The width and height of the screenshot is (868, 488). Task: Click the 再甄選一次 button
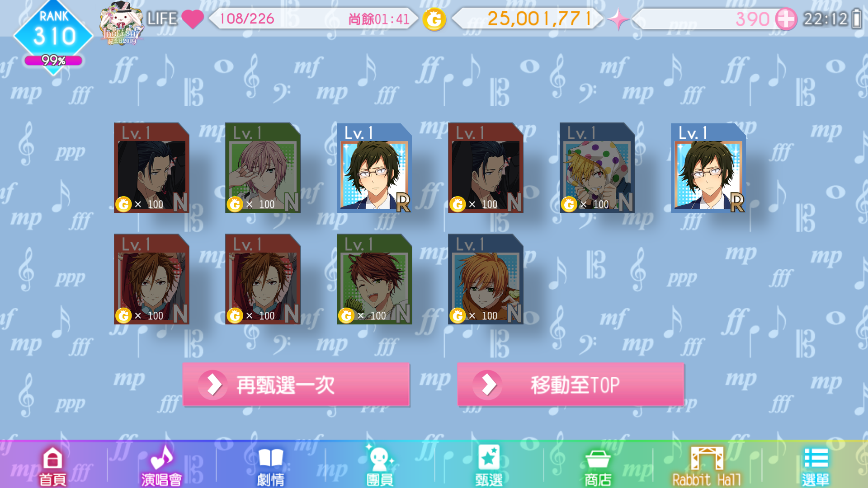(296, 385)
